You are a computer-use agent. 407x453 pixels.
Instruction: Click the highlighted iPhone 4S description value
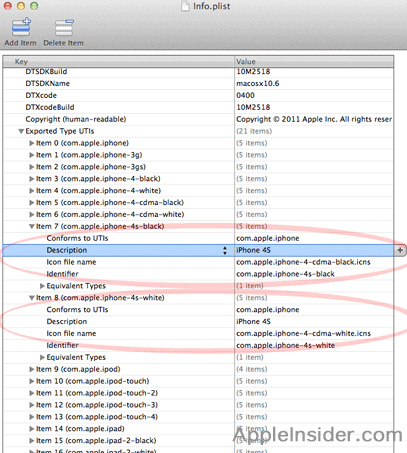pos(253,250)
